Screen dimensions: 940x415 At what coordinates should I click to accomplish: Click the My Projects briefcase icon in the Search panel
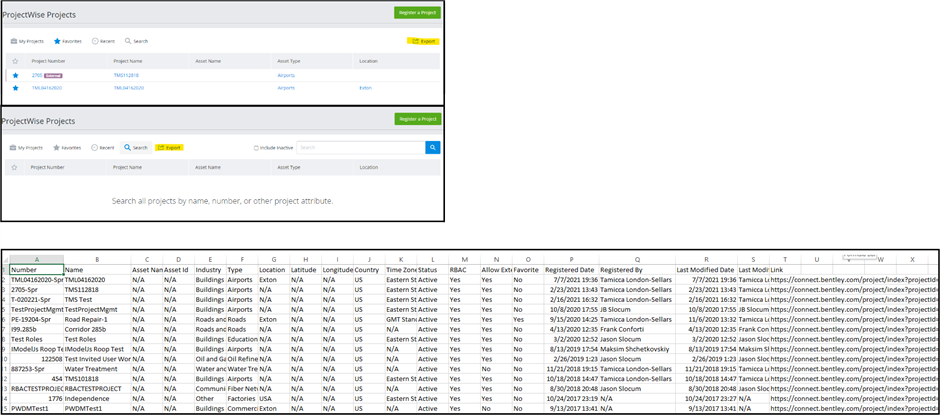[14, 148]
